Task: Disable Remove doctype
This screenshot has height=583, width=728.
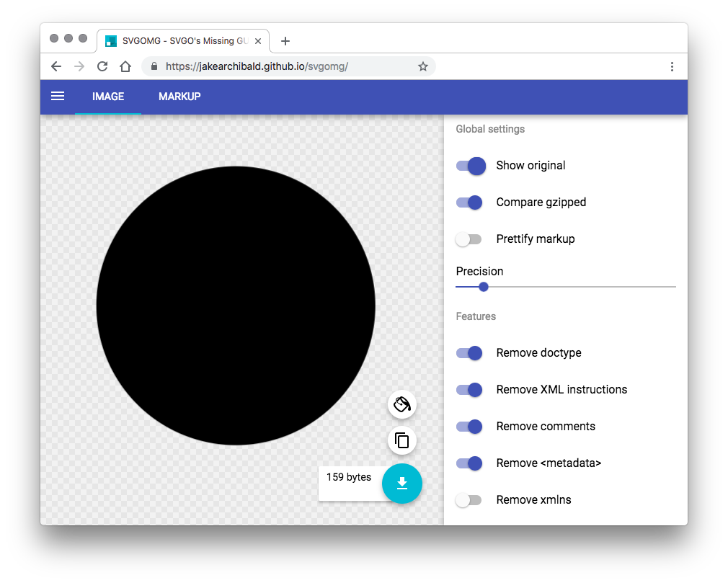Action: click(469, 352)
